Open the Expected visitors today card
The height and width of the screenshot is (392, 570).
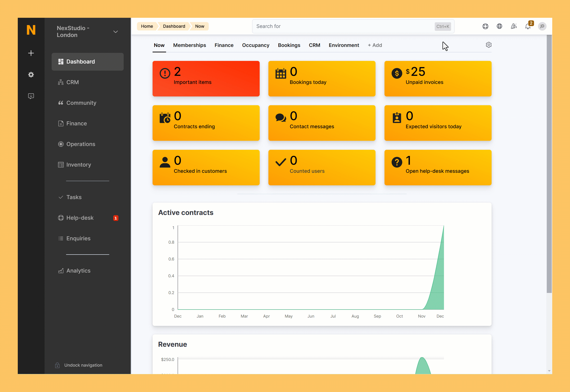click(438, 123)
